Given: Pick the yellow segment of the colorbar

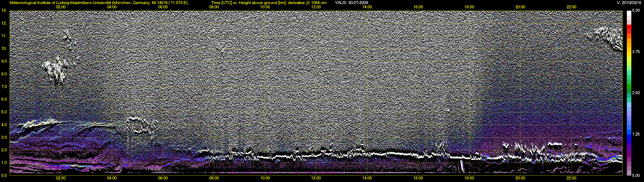Looking at the screenshot, I should click(629, 55).
